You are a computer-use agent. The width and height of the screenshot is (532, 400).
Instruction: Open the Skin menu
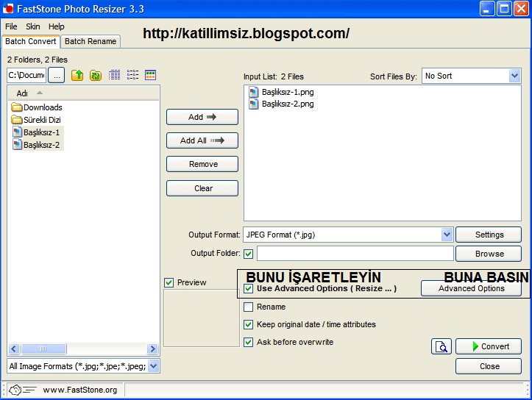click(x=33, y=26)
